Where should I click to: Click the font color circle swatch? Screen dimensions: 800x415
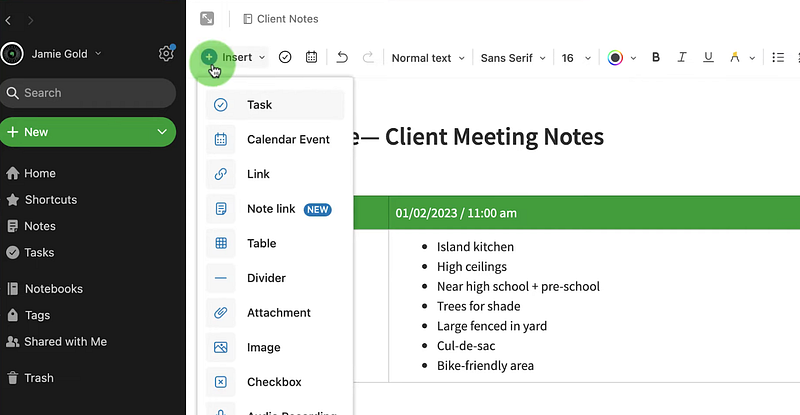[615, 58]
